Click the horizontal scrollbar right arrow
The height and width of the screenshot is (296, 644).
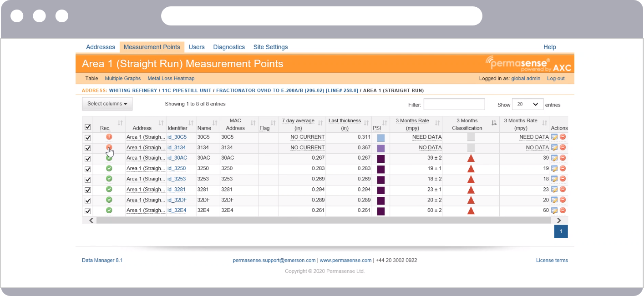click(559, 220)
